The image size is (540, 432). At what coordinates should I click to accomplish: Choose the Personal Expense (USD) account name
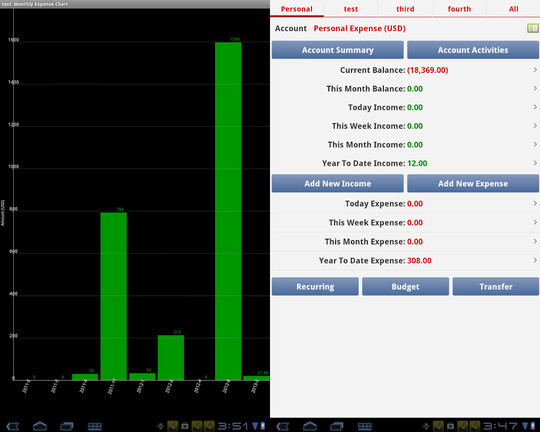tap(359, 28)
